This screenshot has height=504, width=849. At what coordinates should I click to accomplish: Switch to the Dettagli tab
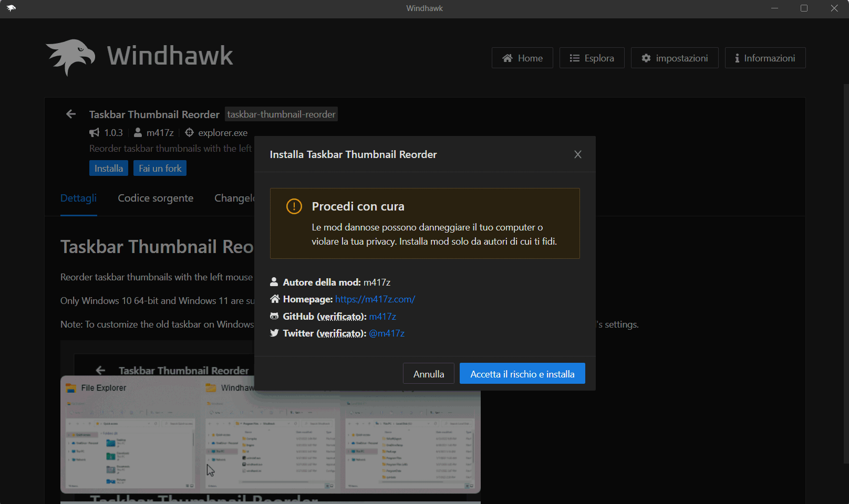click(x=78, y=198)
